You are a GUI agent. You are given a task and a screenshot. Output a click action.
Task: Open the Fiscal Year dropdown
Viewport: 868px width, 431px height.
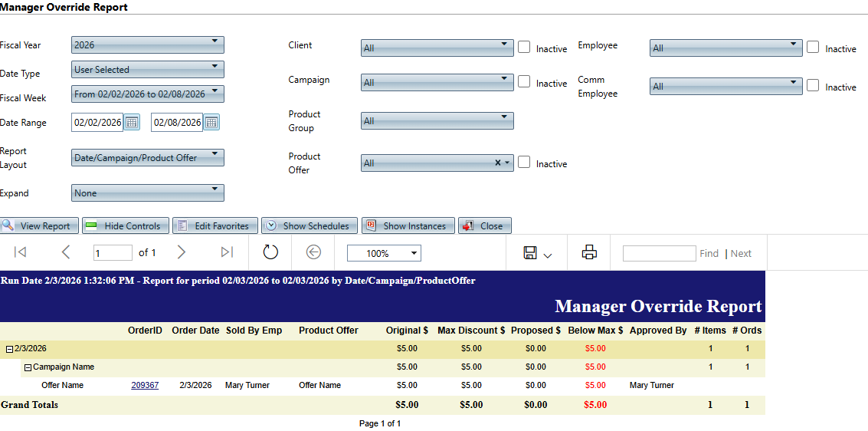147,45
